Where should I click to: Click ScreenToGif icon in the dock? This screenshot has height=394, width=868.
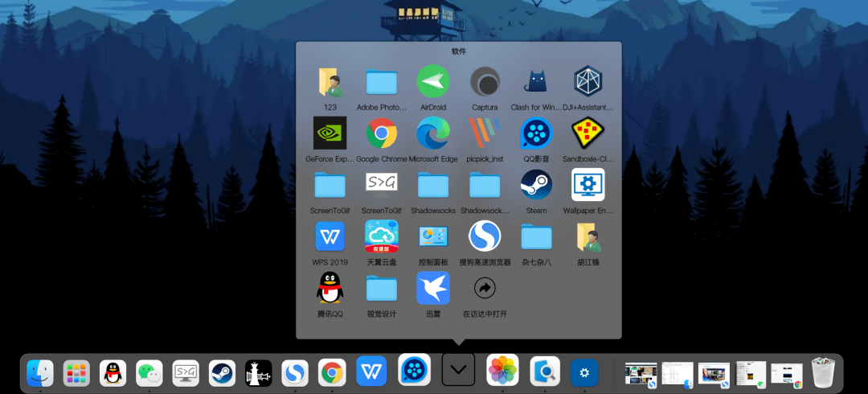(186, 373)
